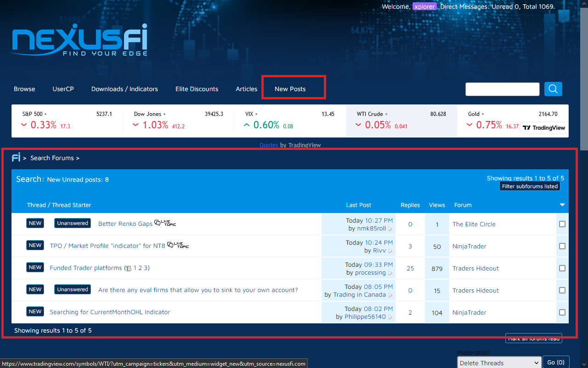Open the WTI Crude ticker quote
588x368 pixels.
(x=401, y=121)
